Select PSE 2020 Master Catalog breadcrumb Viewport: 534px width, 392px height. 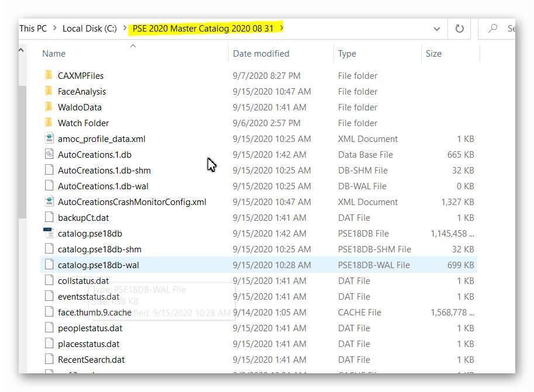203,29
